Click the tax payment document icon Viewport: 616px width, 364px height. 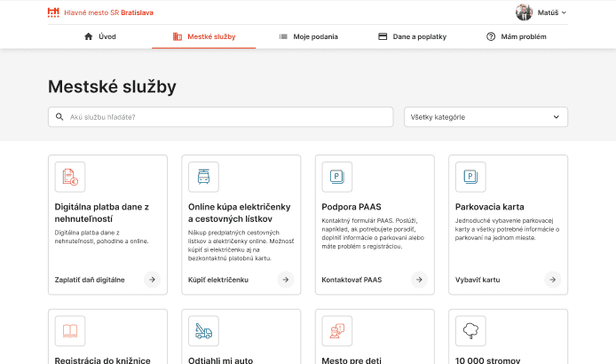point(69,178)
